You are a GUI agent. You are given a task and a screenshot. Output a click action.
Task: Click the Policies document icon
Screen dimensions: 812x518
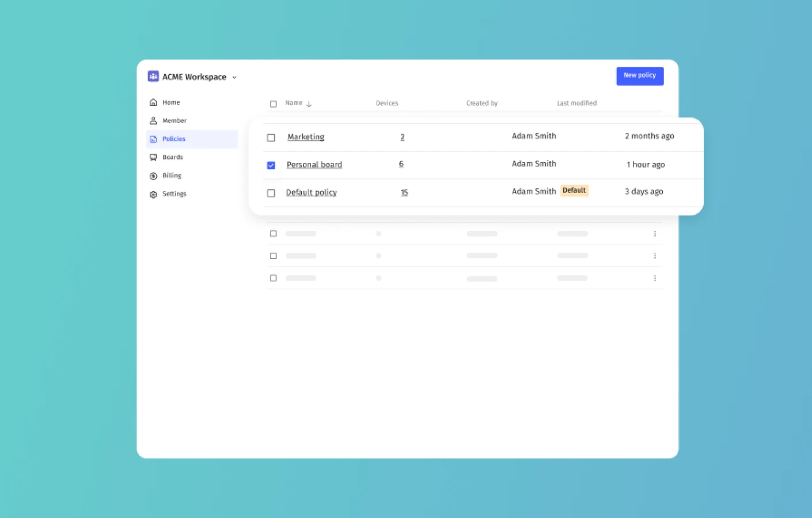coord(153,139)
